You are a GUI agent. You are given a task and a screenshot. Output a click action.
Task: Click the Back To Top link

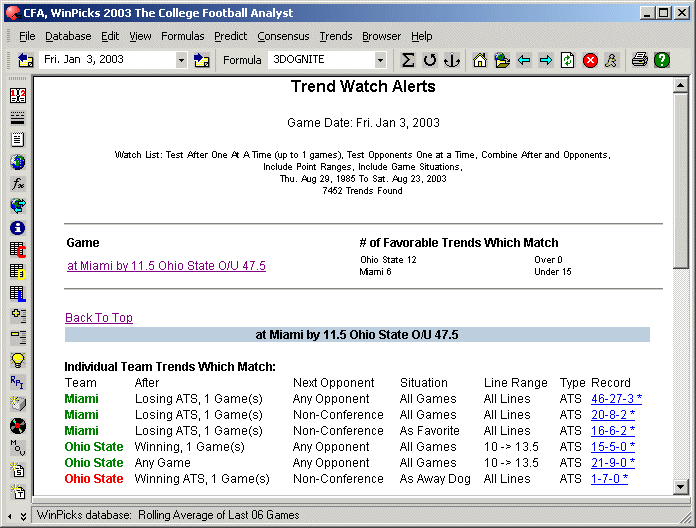coord(99,318)
